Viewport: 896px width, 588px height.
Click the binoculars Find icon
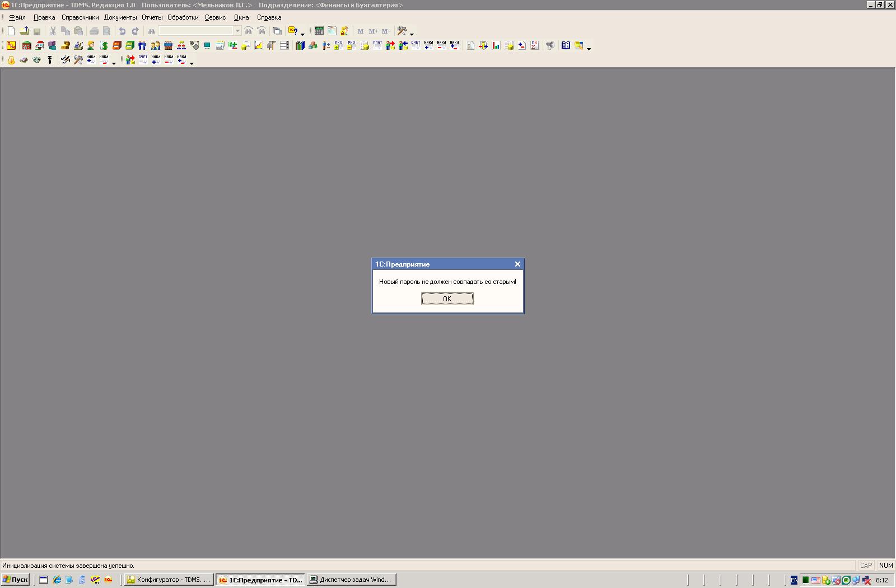[x=151, y=31]
